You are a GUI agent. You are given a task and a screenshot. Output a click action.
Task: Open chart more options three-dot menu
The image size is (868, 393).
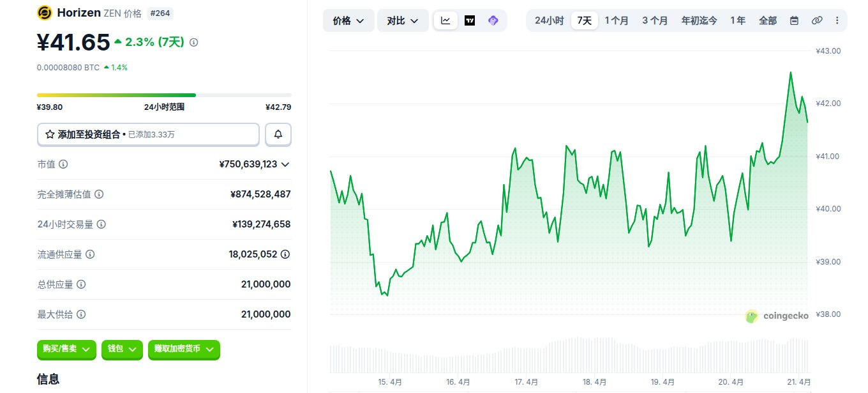click(837, 20)
